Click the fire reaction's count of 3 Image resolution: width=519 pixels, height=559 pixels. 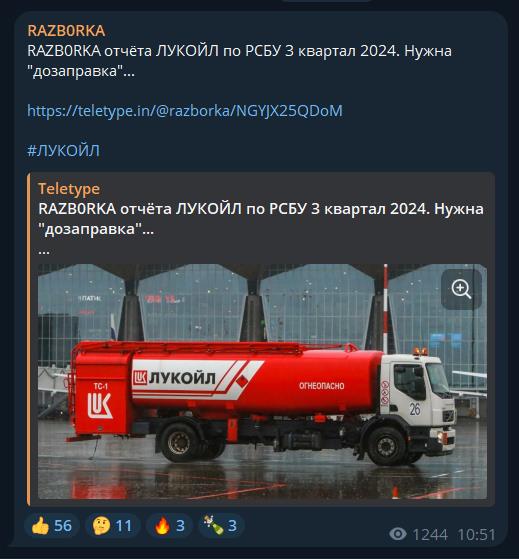pyautogui.click(x=180, y=526)
